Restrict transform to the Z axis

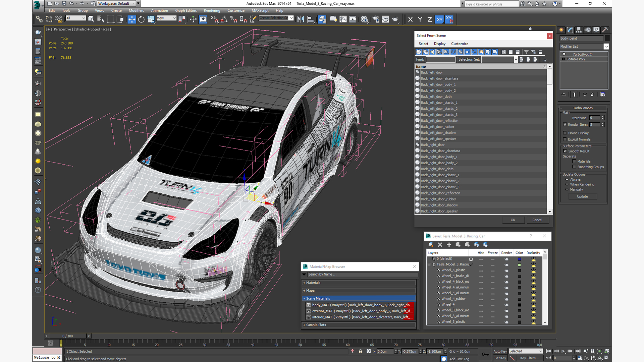pyautogui.click(x=429, y=19)
